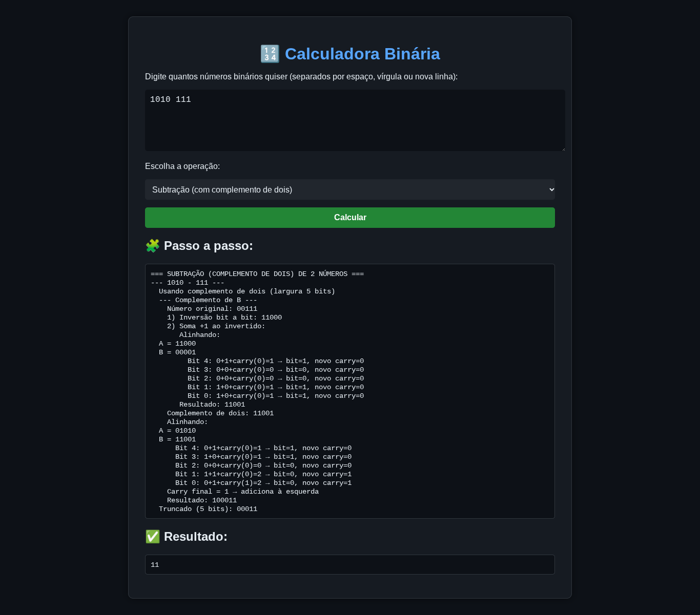Click the calculator emoji before Calculadora Binária text

pyautogui.click(x=270, y=53)
